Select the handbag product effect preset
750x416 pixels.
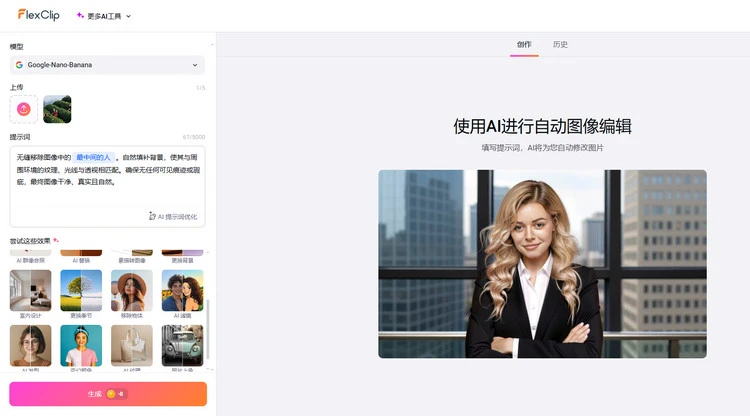132,345
